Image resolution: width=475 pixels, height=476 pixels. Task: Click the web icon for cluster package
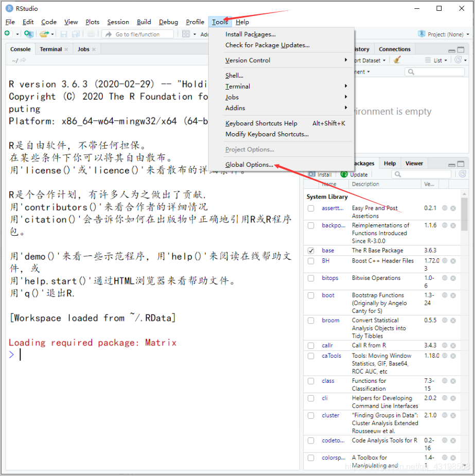click(445, 415)
